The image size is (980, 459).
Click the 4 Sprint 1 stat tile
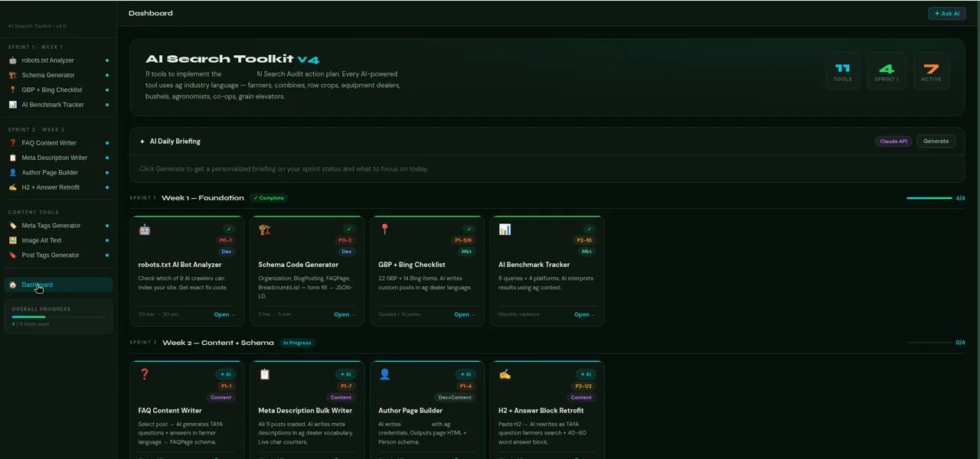coord(887,73)
